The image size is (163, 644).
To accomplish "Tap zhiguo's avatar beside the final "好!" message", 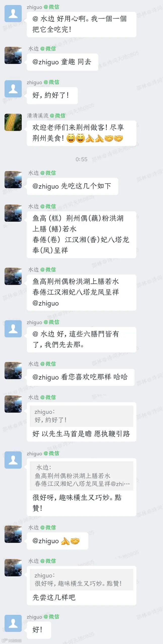I will click(x=13, y=623).
